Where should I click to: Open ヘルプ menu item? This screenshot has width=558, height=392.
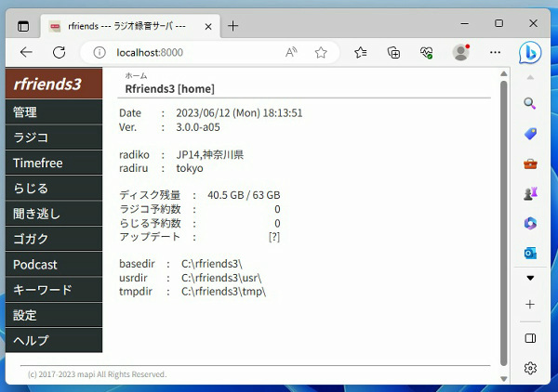point(54,341)
